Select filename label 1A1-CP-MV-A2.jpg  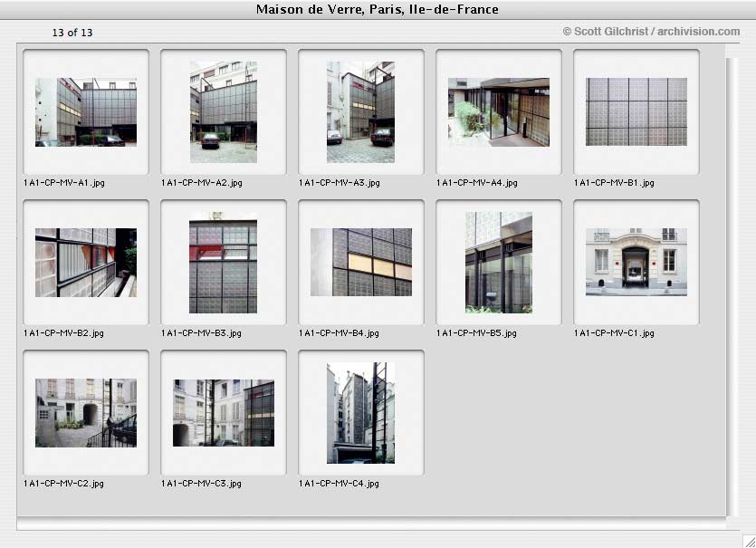tap(202, 183)
